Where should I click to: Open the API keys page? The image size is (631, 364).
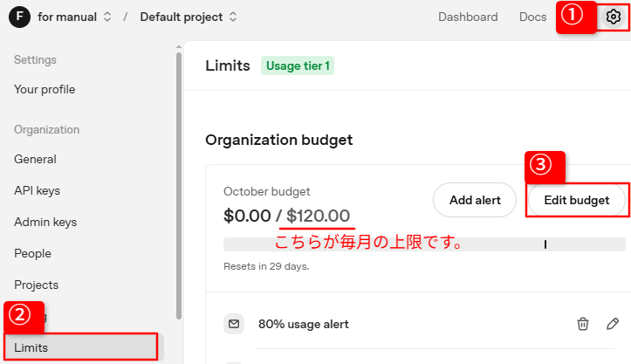click(37, 190)
